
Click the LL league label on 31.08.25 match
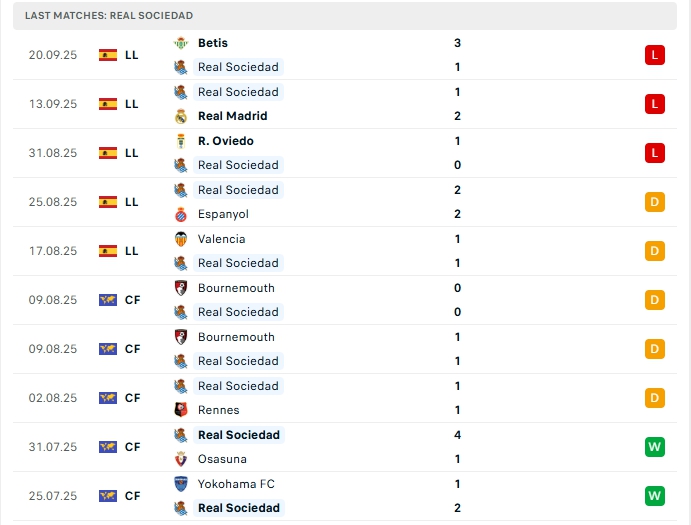coord(132,153)
